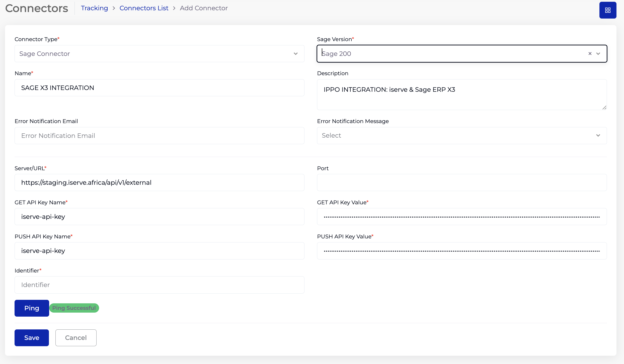The width and height of the screenshot is (624, 364).
Task: Focus the GET API Key Value field
Action: coord(462,217)
